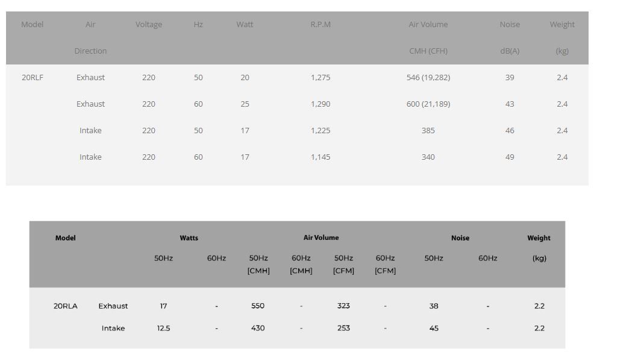Select the 385 air volume value

[x=428, y=130]
